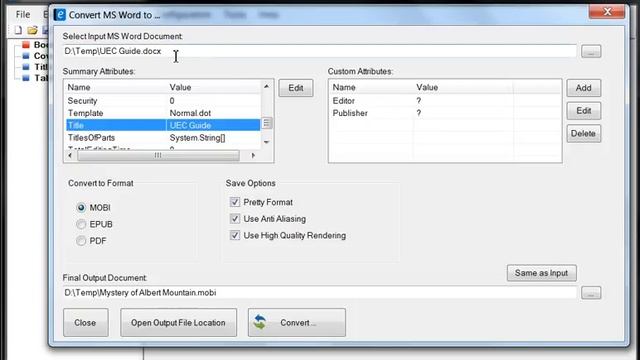The width and height of the screenshot is (640, 360).
Task: Click Summary Attributes Value column header
Action: point(213,87)
